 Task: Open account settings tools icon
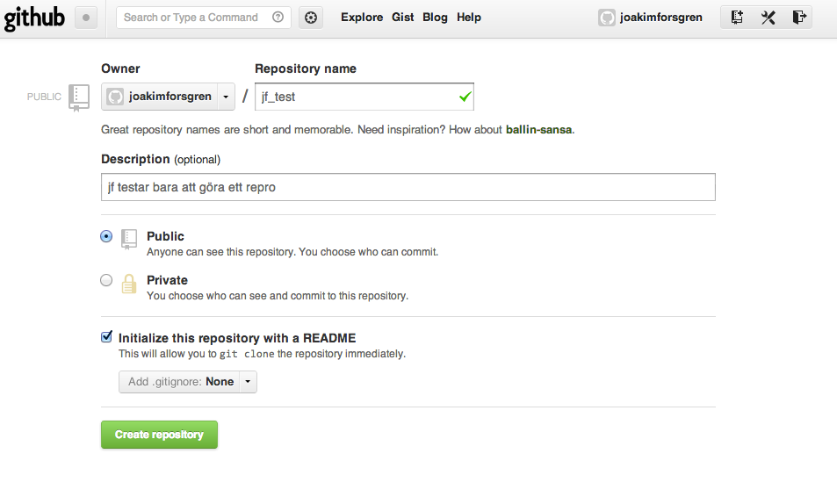coord(768,18)
